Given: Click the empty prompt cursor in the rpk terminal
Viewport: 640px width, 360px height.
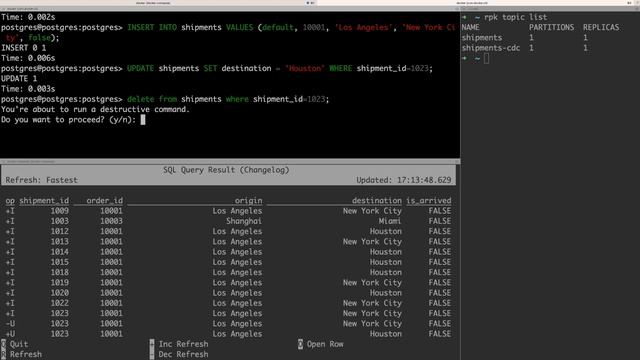Looking at the screenshot, I should pos(486,58).
